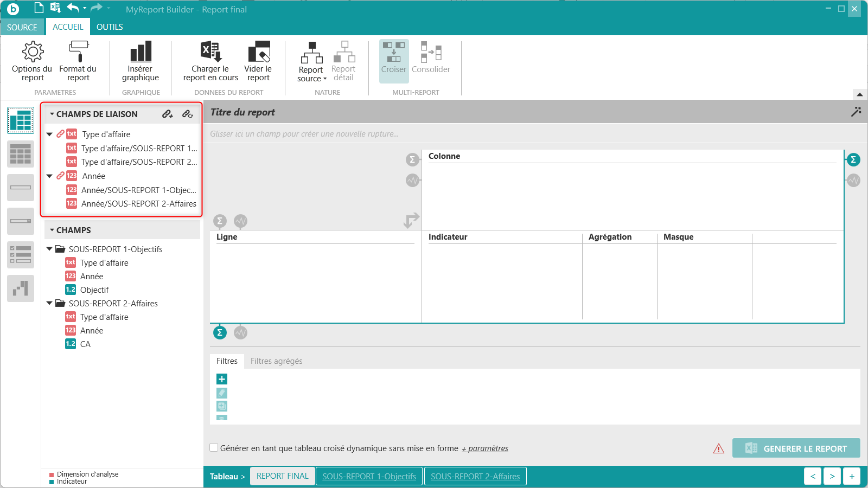Enable generate as pivot table checkbox
Image resolution: width=868 pixels, height=488 pixels.
coord(214,448)
